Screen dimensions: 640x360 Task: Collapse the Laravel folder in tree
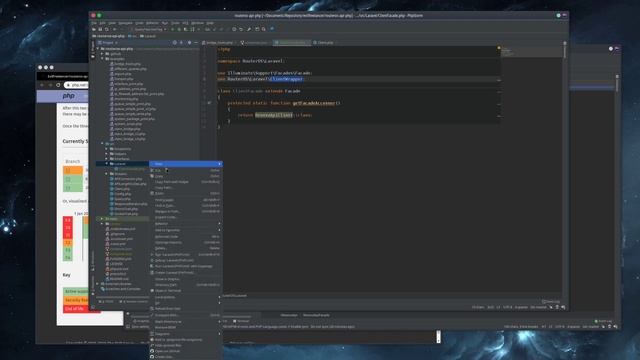coord(107,164)
